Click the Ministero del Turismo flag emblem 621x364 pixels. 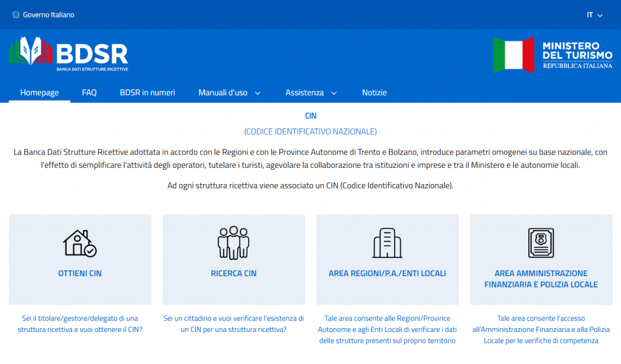coord(512,55)
